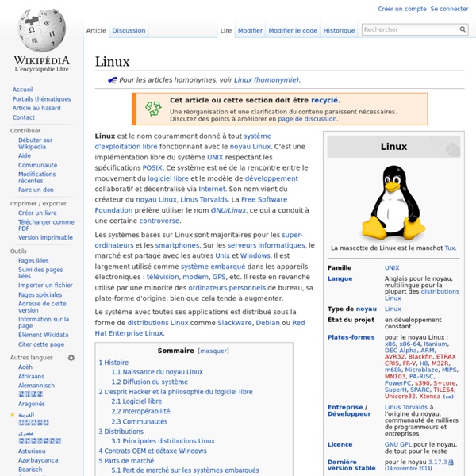
Task: Open Information sur la page
Action: pos(44,322)
